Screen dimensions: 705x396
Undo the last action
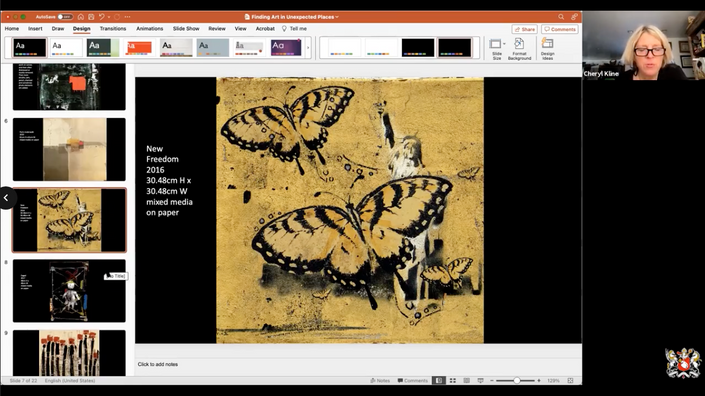click(x=102, y=17)
